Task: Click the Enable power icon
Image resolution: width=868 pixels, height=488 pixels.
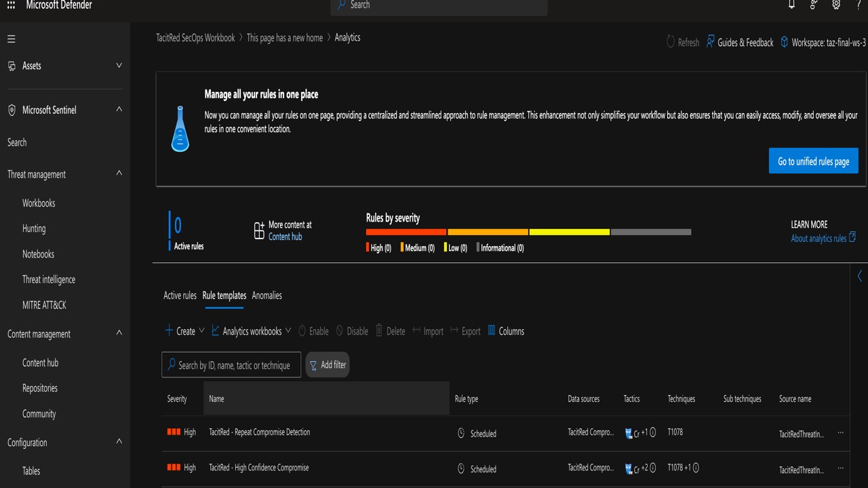Action: [x=302, y=331]
